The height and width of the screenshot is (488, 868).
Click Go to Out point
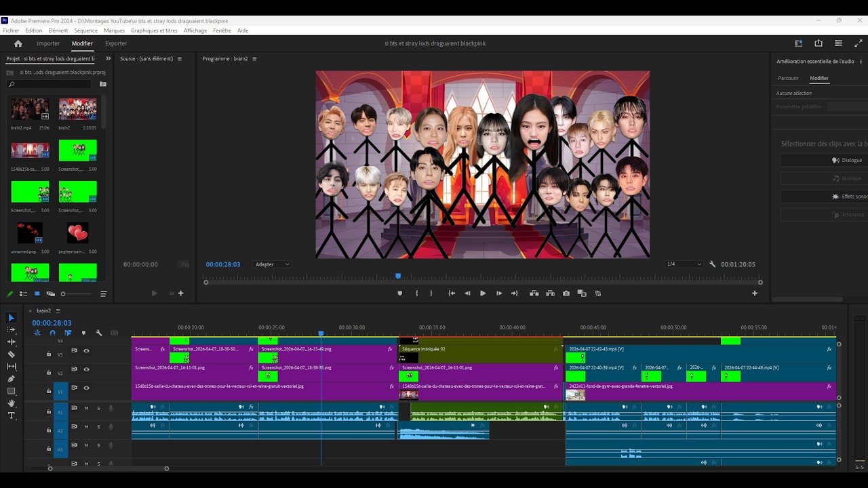pyautogui.click(x=515, y=293)
